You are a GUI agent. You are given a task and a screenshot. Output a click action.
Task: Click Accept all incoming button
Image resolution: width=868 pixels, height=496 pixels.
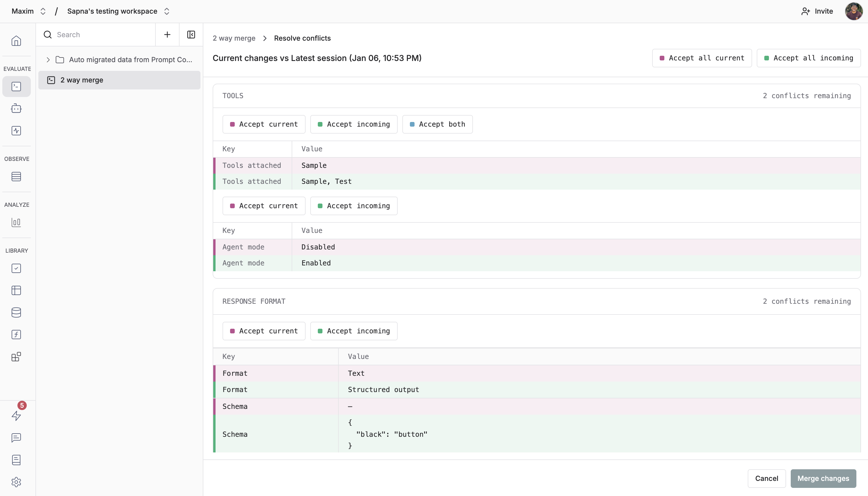[x=808, y=58]
